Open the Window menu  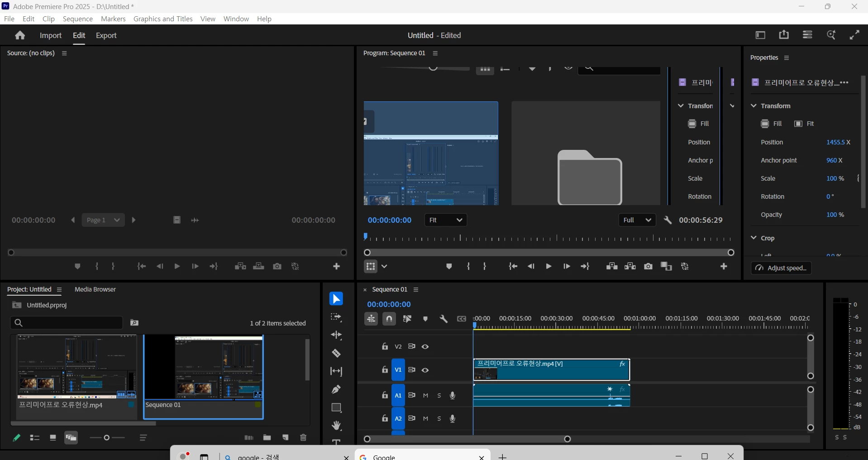tap(236, 19)
